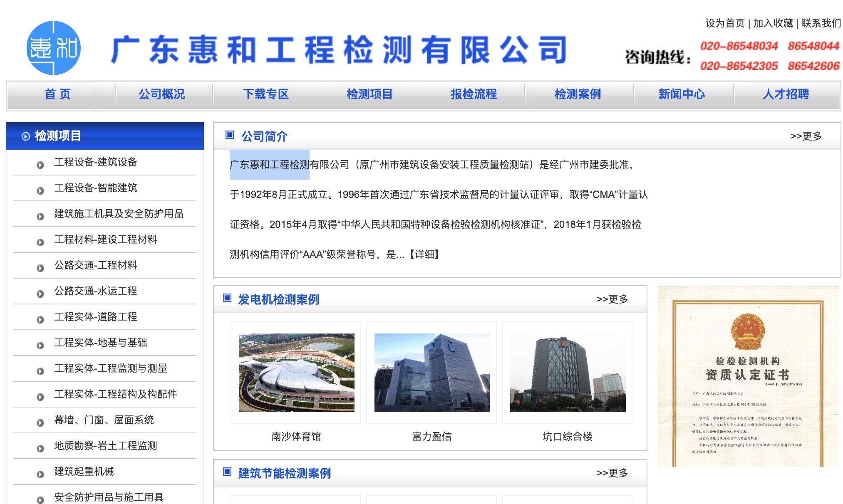
Task: Click the arrow icon next to 建筑起重机械
Action: tap(40, 473)
